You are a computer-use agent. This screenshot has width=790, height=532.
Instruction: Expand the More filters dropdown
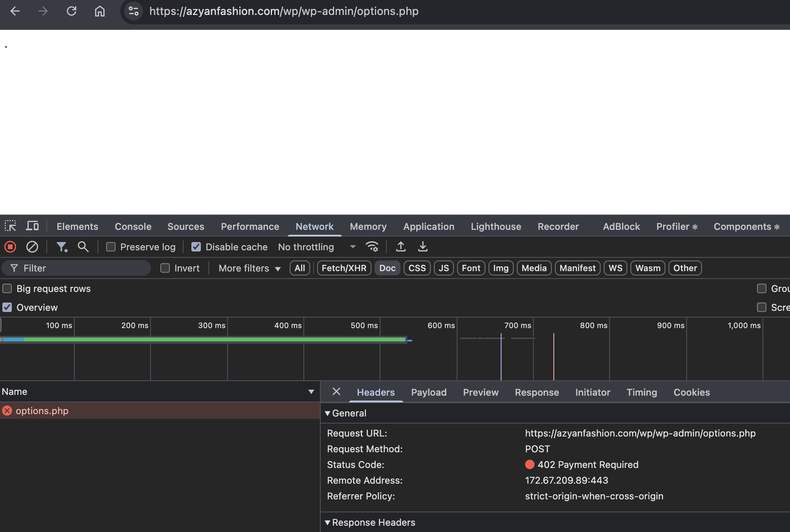250,268
